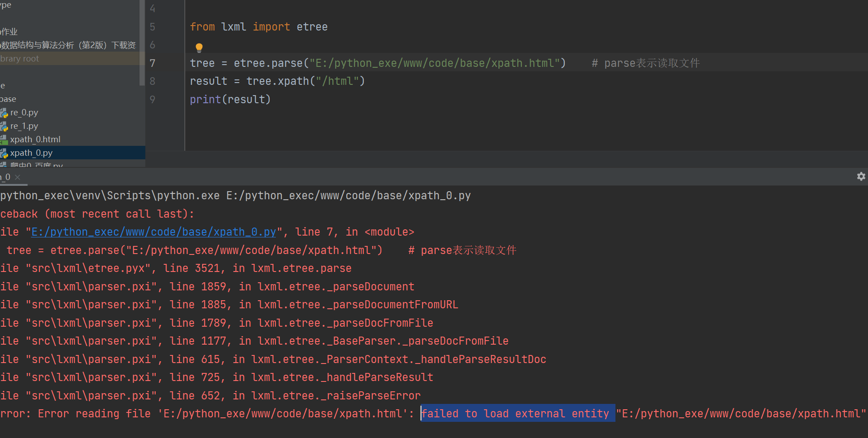Open re_0.py in project tree
Screen dimensions: 868x438
[x=24, y=113]
